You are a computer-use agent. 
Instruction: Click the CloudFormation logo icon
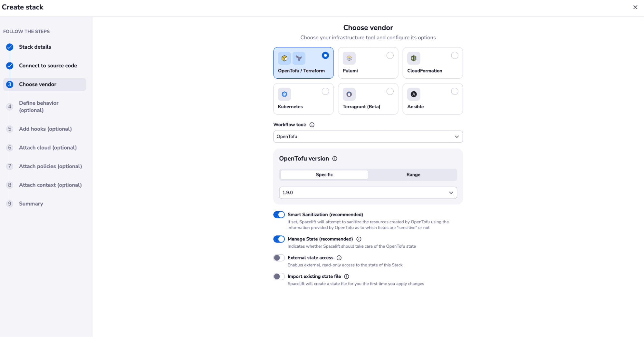414,58
